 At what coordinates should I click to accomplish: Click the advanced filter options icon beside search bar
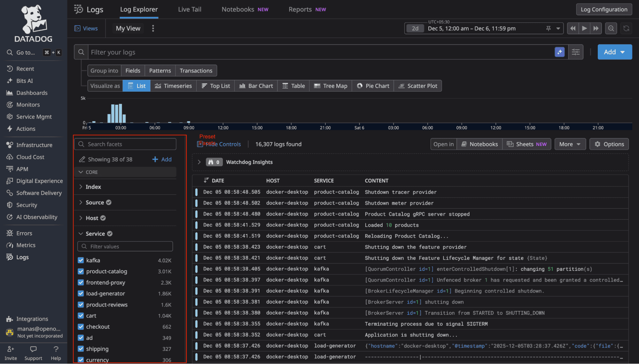575,52
